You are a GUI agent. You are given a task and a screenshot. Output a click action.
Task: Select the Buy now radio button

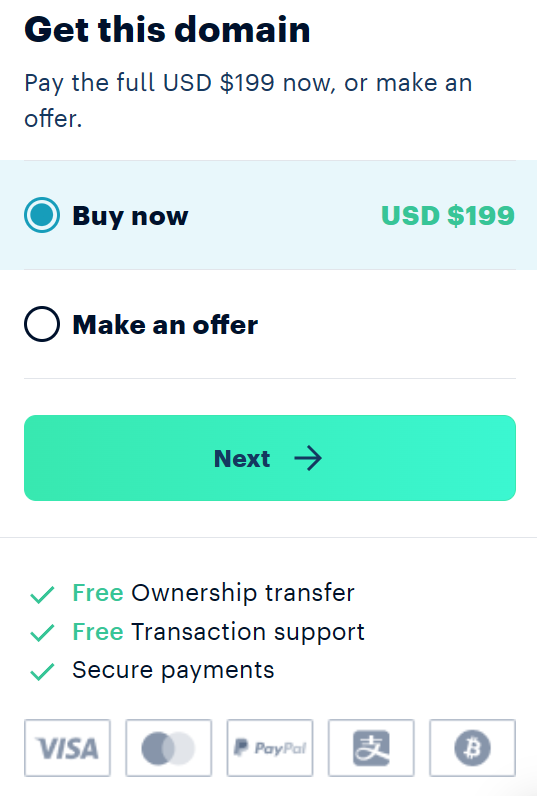(x=42, y=215)
